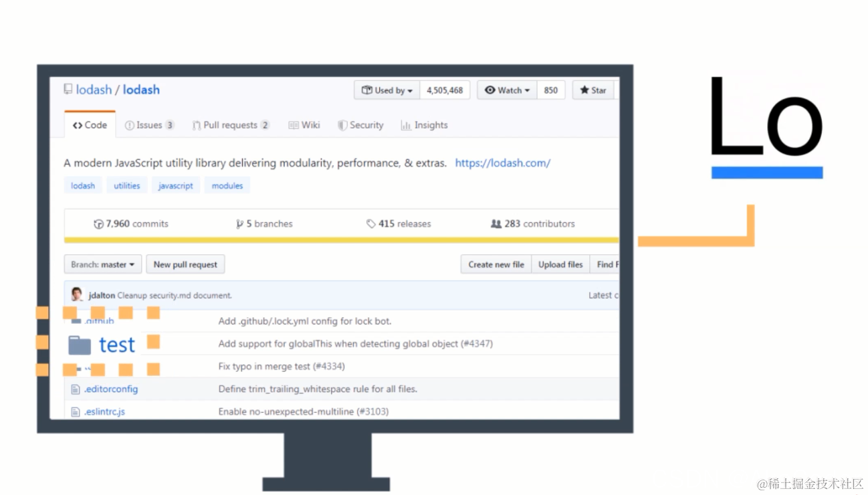This screenshot has height=495, width=868.
Task: Click the modules topic tag
Action: (x=227, y=186)
